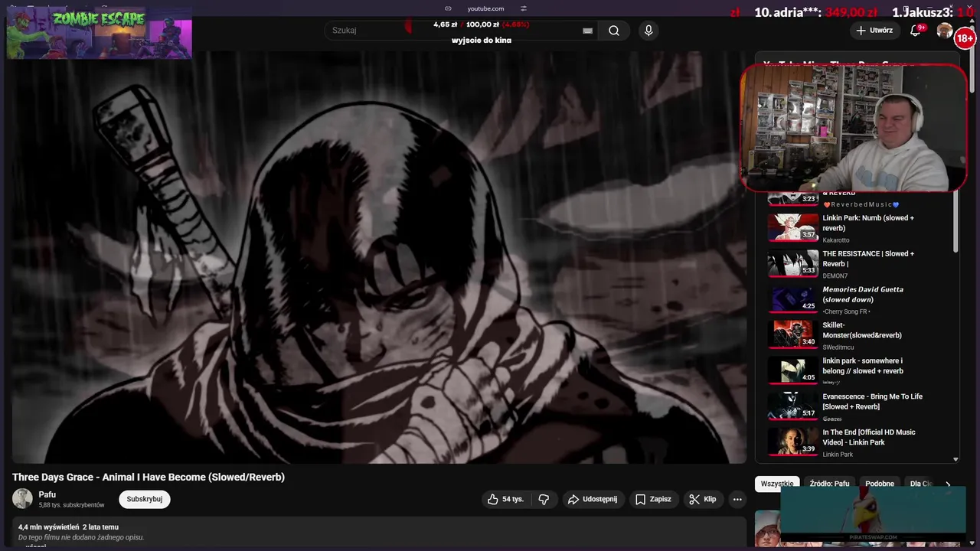Play THE RESISTANCE | Slowed + Reverb
The image size is (980, 551).
[x=868, y=259]
